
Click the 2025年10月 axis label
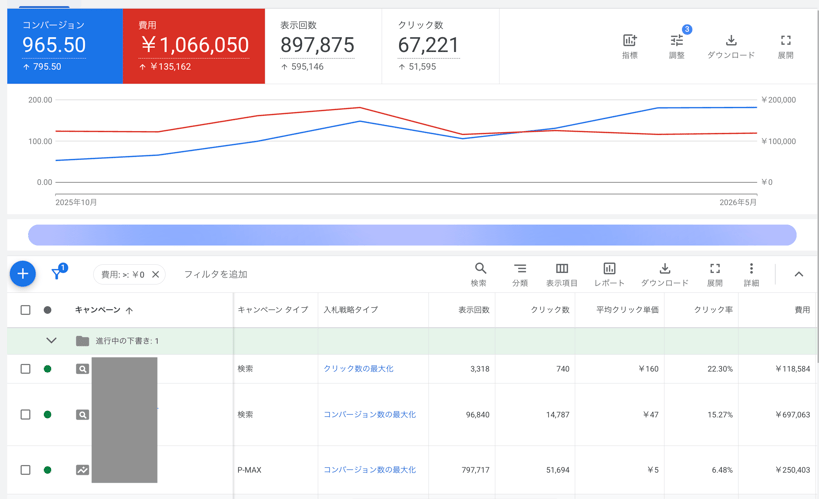coord(76,202)
